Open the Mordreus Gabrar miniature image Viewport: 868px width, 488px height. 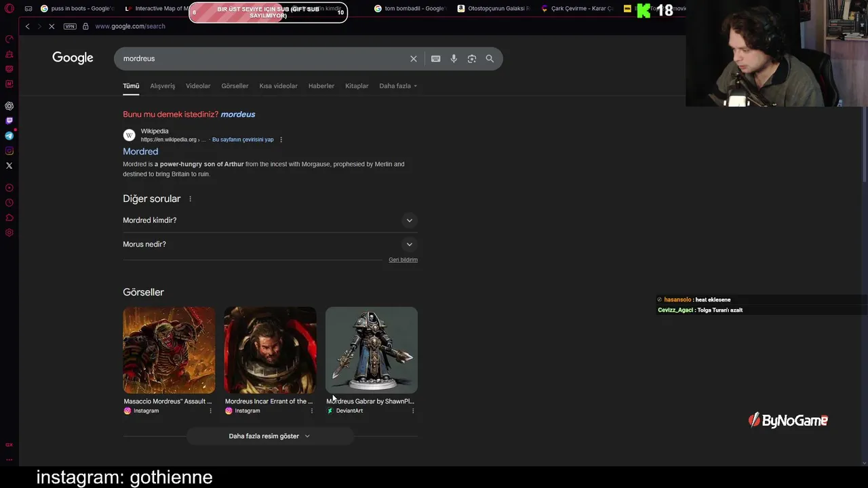click(372, 350)
